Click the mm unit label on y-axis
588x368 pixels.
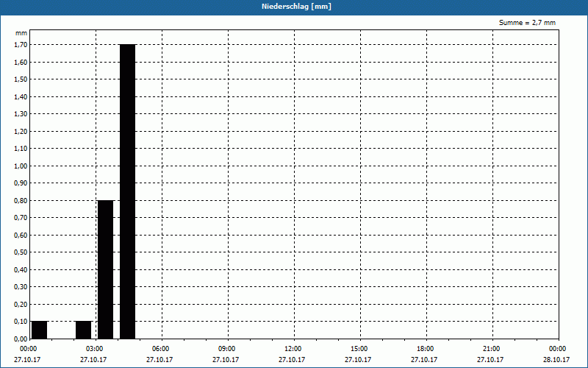(x=21, y=33)
